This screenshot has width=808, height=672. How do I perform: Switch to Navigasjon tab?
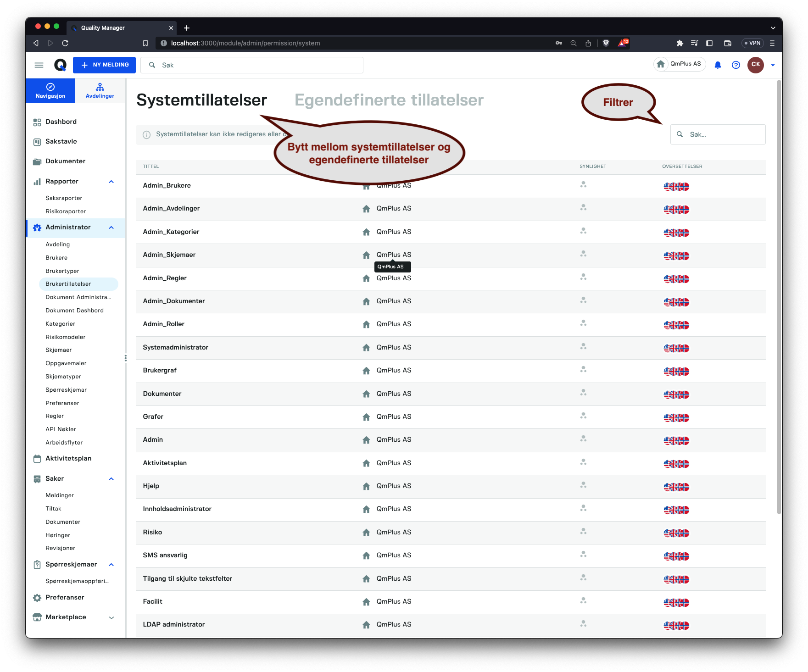pos(50,91)
